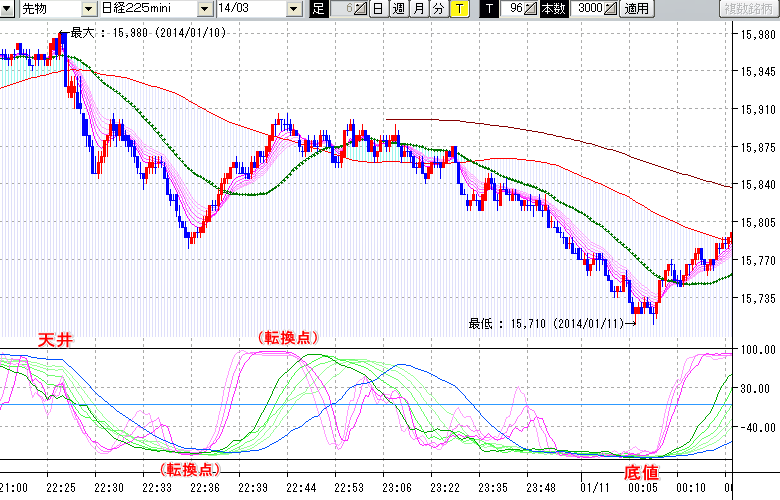Click the 複数銘柄 multiple symbols button
This screenshot has width=780, height=500.
tap(749, 9)
